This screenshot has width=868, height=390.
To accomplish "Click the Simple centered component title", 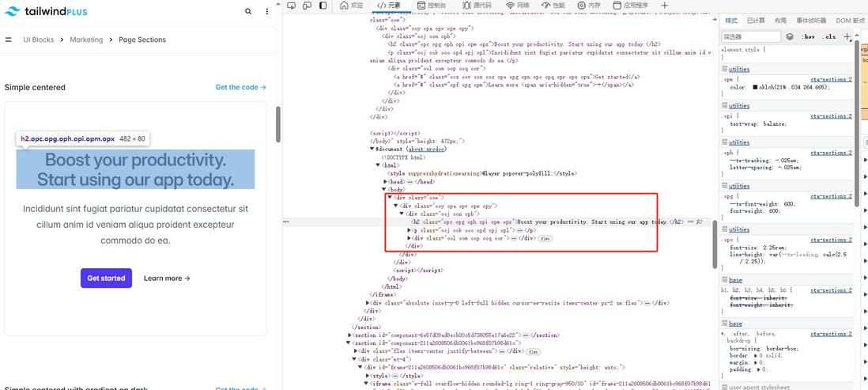I will pos(35,87).
